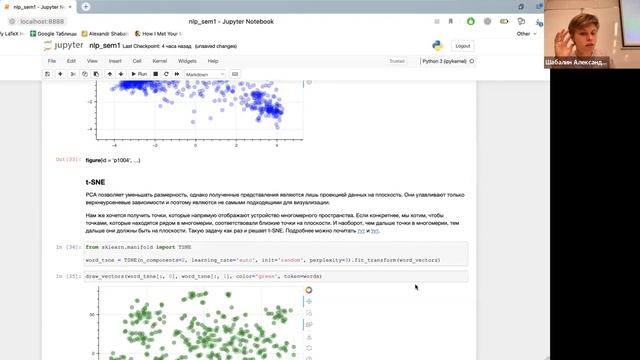Open the Google Таблицы bookmark
The width and height of the screenshot is (640, 360).
53,34
